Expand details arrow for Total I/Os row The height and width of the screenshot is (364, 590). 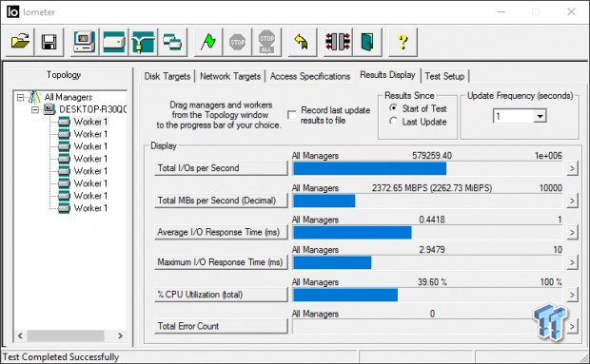point(572,168)
